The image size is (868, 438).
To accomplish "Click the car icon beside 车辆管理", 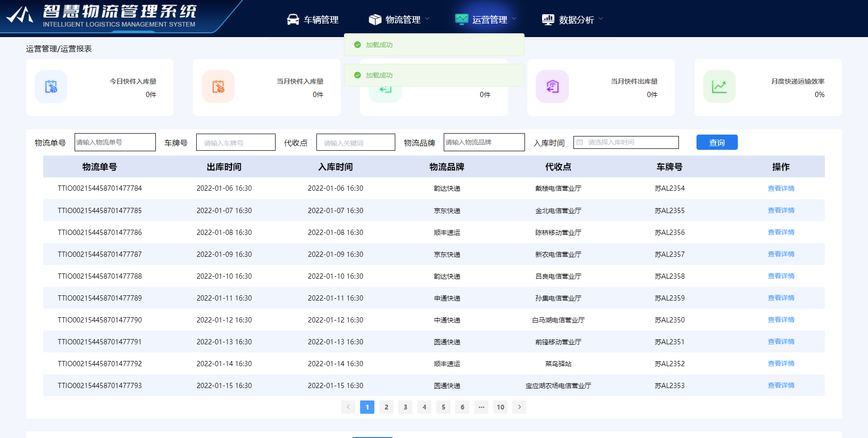I will pos(293,19).
